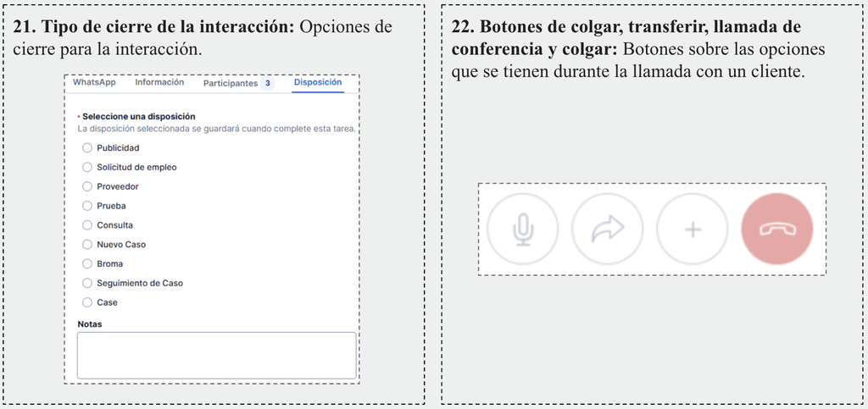Add a conference call with plus button
This screenshot has height=409, width=868.
pyautogui.click(x=693, y=229)
